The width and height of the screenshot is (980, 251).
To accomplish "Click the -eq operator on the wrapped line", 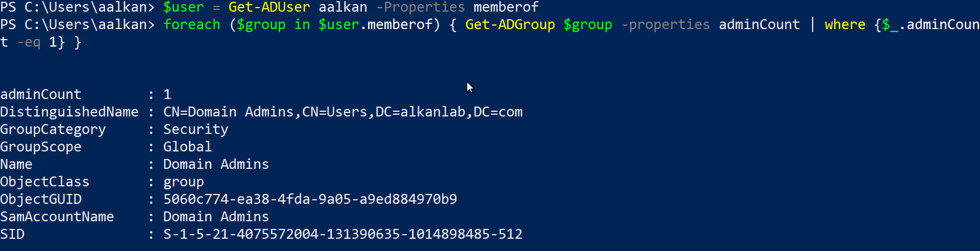I will point(29,42).
